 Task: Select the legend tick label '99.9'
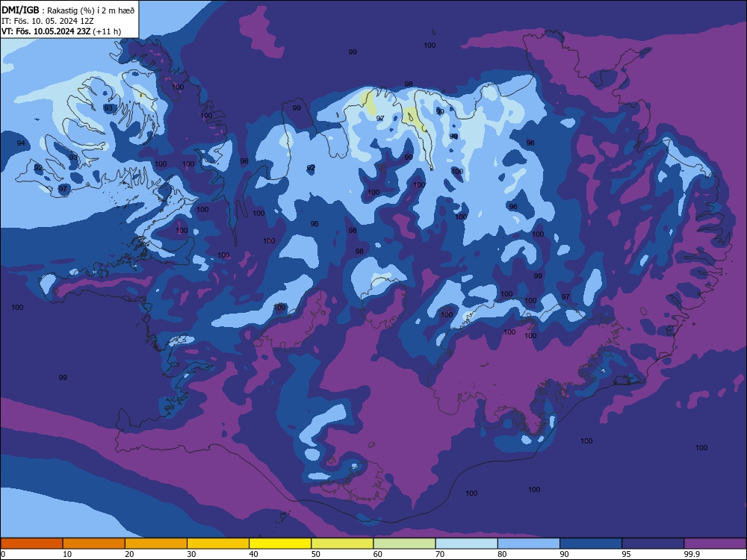point(692,554)
